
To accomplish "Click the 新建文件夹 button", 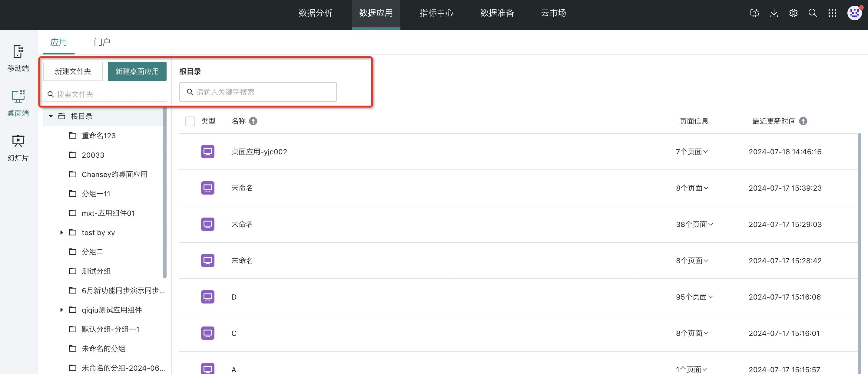I will tap(73, 71).
